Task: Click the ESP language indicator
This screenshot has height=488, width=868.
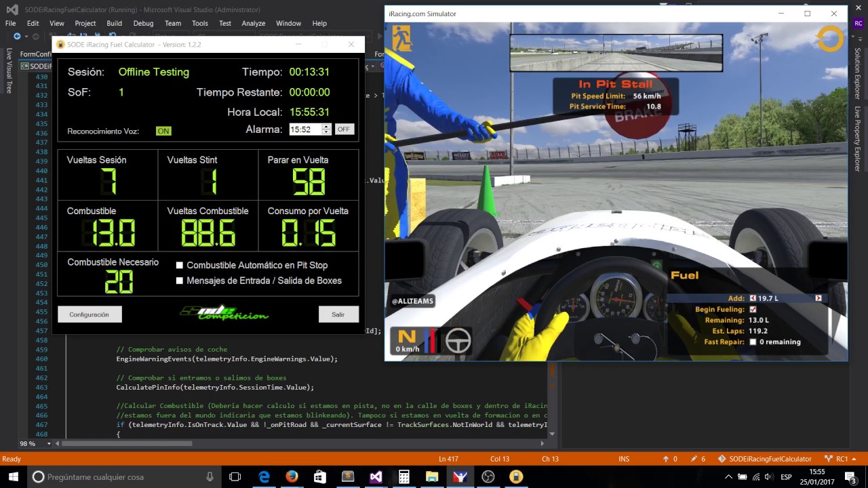Action: 787,476
